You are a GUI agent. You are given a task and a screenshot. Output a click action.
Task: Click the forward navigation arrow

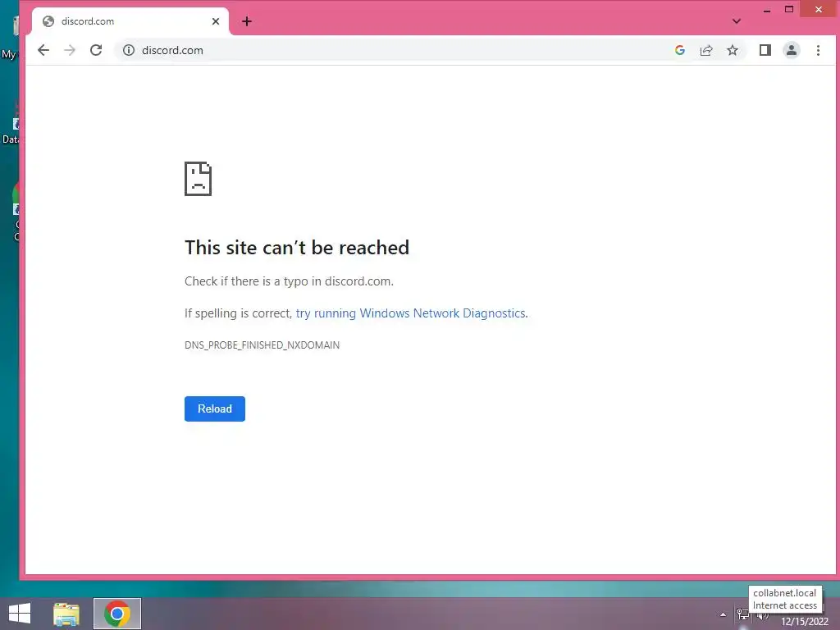(70, 50)
